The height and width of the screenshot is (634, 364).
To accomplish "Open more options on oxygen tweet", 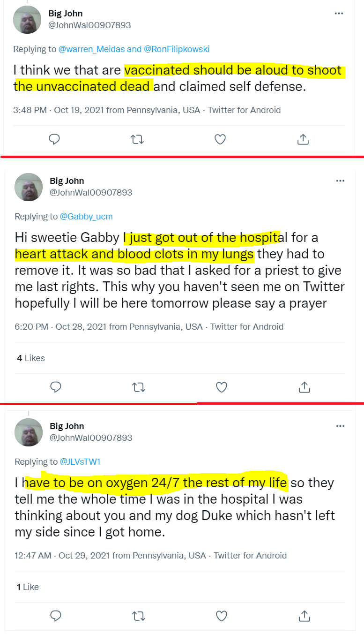I will click(x=340, y=426).
